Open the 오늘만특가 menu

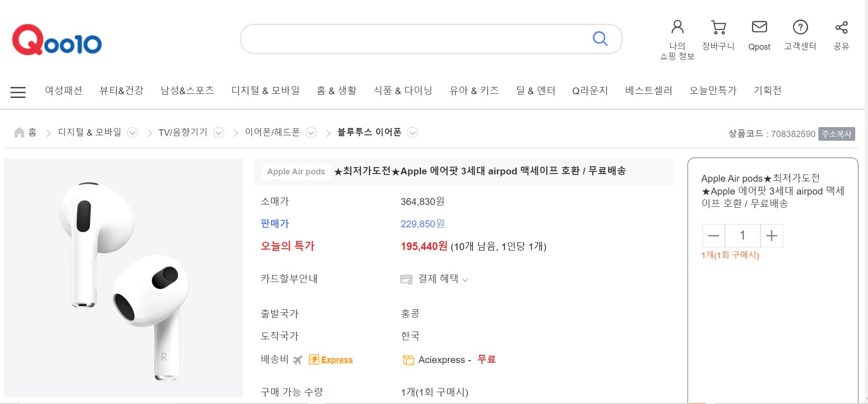pyautogui.click(x=713, y=91)
